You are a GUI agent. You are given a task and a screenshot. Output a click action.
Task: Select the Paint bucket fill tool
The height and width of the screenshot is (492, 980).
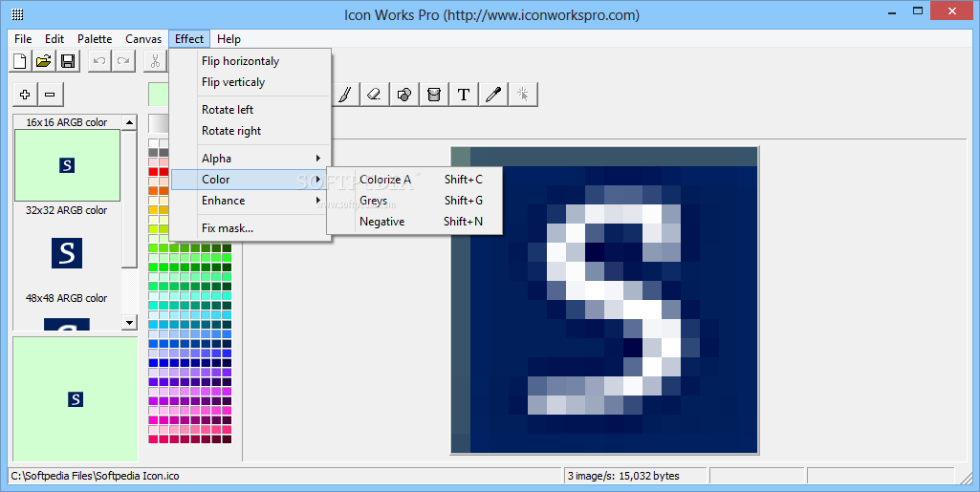(434, 95)
